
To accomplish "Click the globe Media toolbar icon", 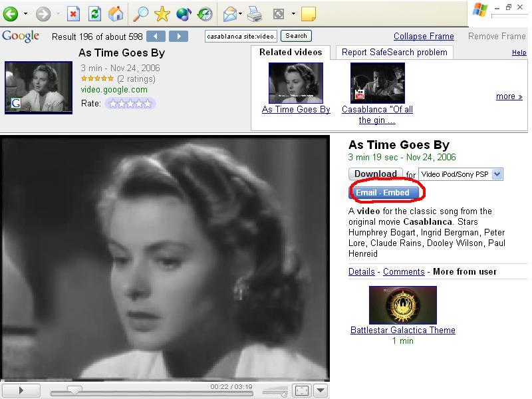I will 184,14.
